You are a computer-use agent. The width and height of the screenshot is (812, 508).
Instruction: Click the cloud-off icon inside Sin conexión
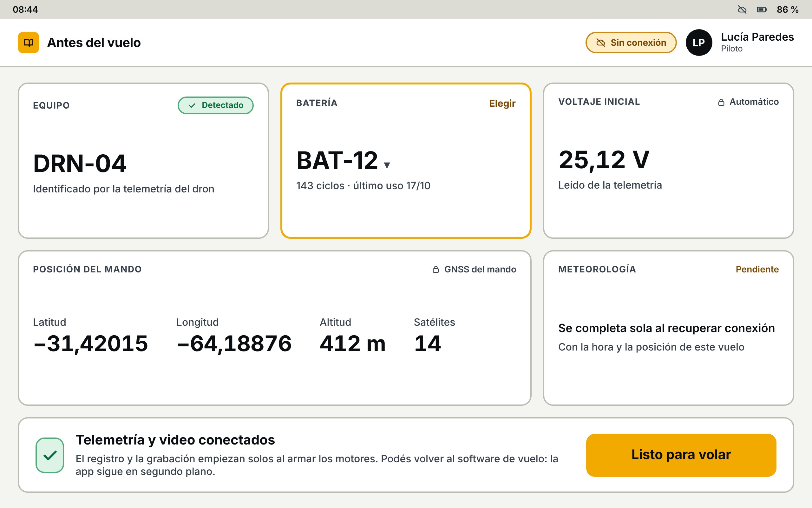601,43
